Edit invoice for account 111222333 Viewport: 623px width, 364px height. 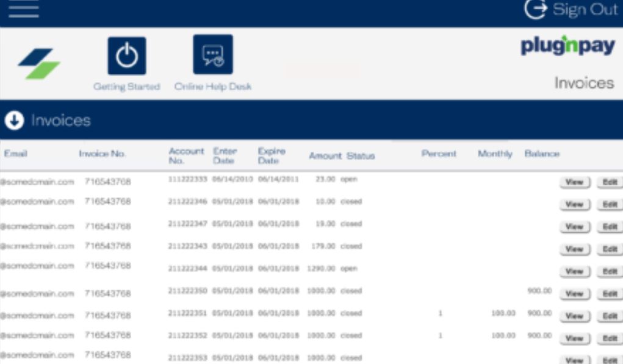click(610, 182)
